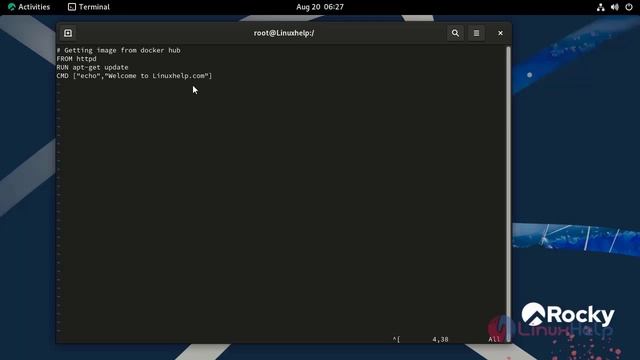Click the terminal vertical scrollbar
This screenshot has height=360, width=640.
tap(508, 194)
